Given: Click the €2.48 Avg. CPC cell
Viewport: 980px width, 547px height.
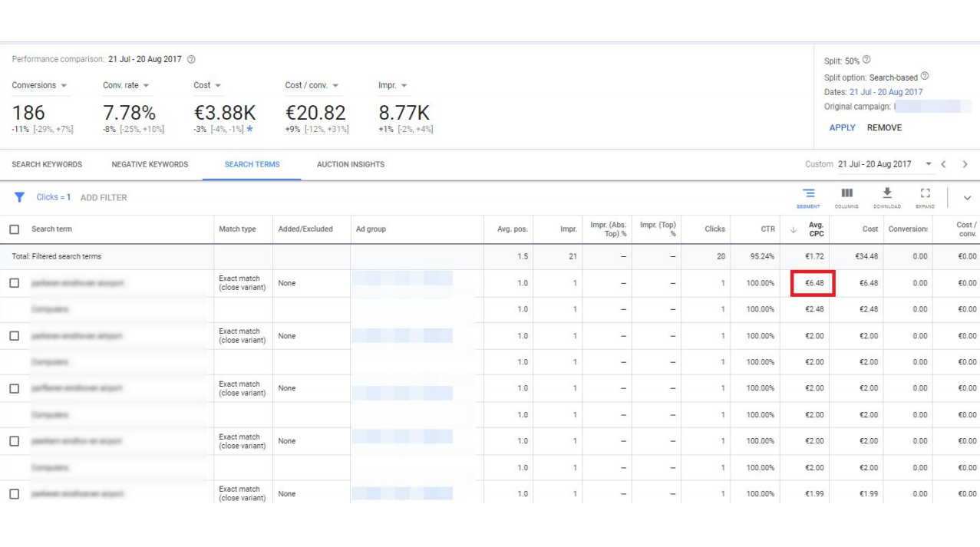Looking at the screenshot, I should point(813,309).
